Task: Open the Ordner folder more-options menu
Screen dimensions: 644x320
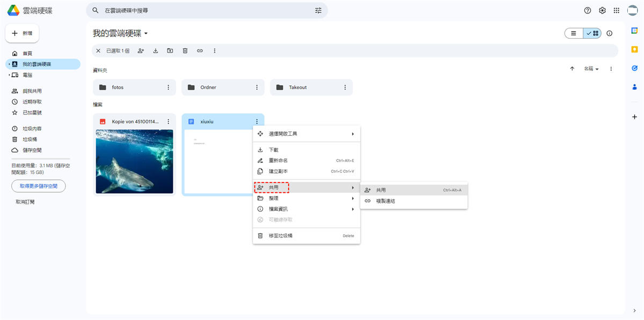Action: coord(257,87)
